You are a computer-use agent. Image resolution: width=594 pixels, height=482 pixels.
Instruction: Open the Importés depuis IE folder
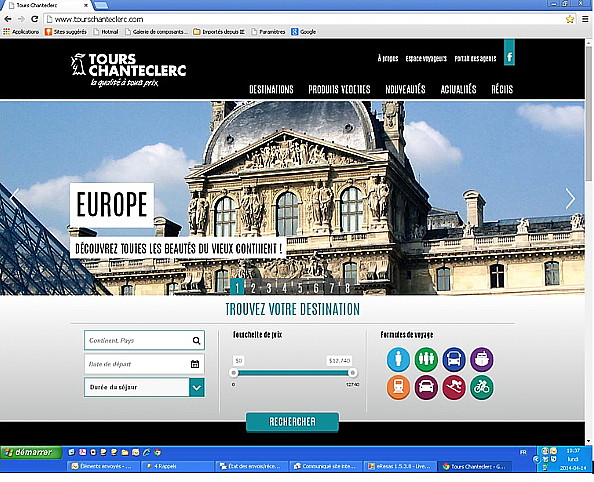[219, 32]
